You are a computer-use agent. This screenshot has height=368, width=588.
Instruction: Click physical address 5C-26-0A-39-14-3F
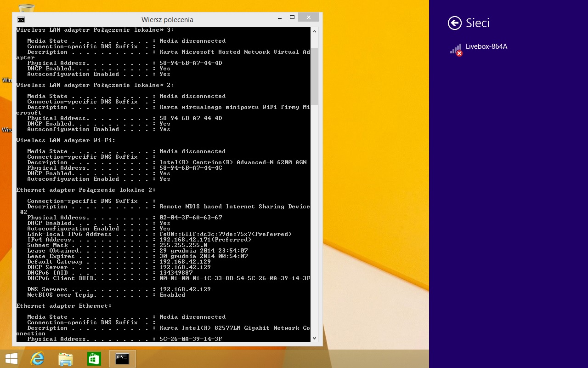tap(191, 339)
